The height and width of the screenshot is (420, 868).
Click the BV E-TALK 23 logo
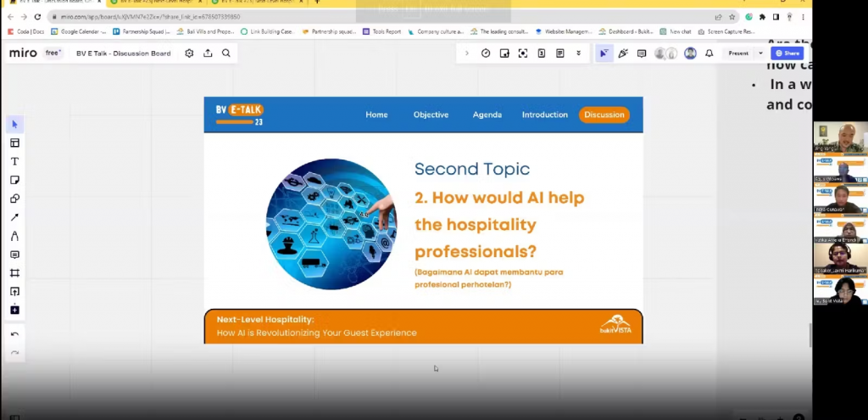coord(240,115)
